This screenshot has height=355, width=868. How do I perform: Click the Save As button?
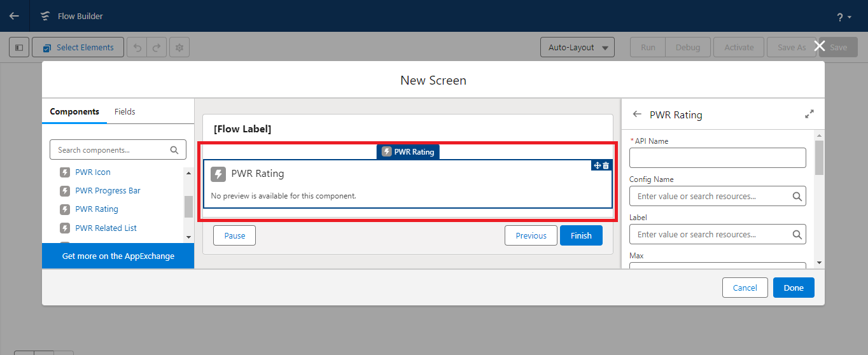(x=792, y=47)
